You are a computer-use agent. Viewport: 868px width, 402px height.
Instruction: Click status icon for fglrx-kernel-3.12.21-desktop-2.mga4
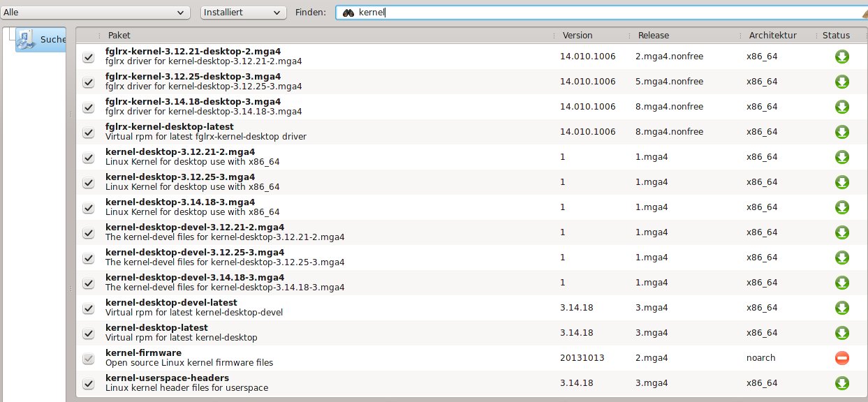click(x=842, y=57)
